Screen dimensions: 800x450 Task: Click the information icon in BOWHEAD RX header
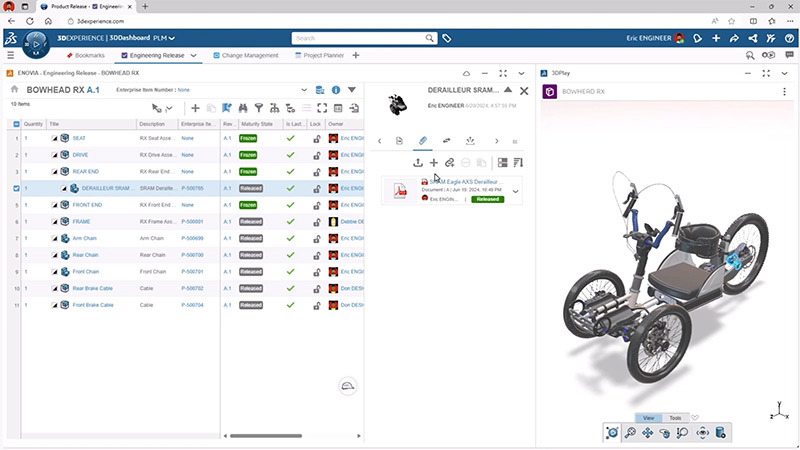(336, 90)
